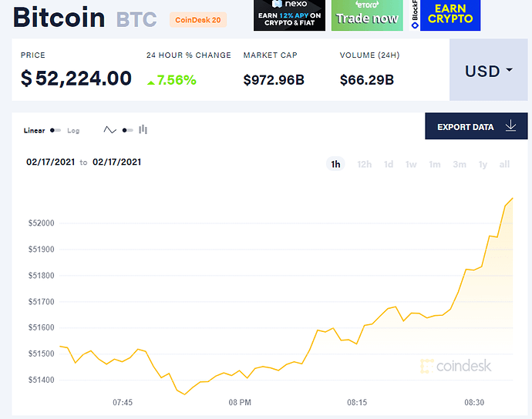Click the coindesk watermark logo on chart
532x419 pixels.
(456, 366)
